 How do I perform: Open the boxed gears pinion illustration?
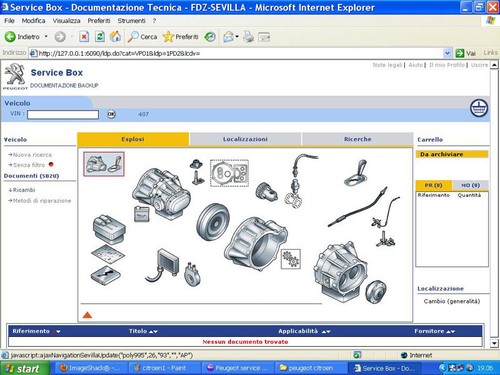tap(291, 259)
